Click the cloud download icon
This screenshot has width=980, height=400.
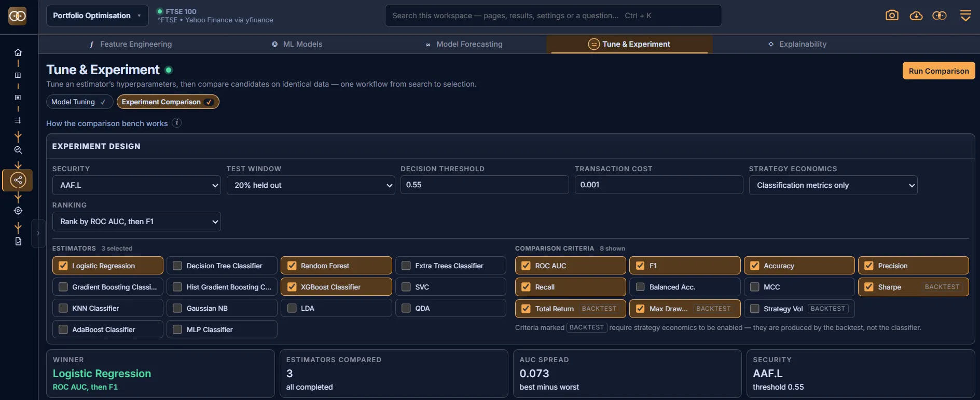pos(916,16)
